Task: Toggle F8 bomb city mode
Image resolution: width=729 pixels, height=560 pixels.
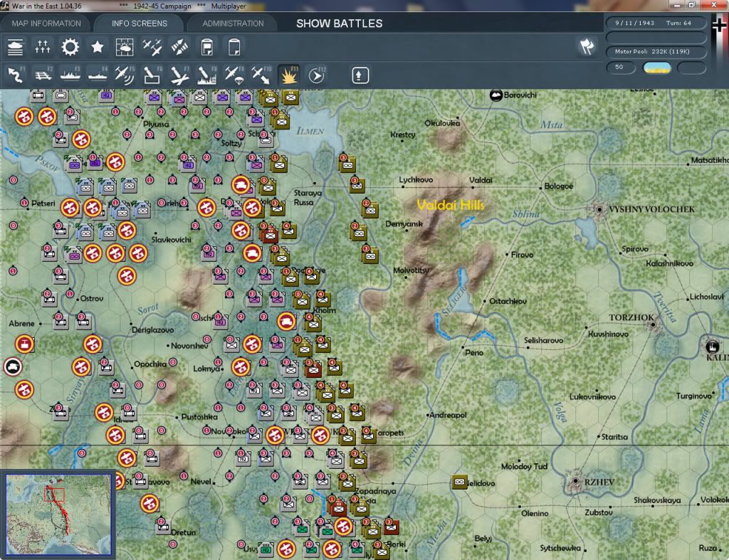Action: coord(207,75)
